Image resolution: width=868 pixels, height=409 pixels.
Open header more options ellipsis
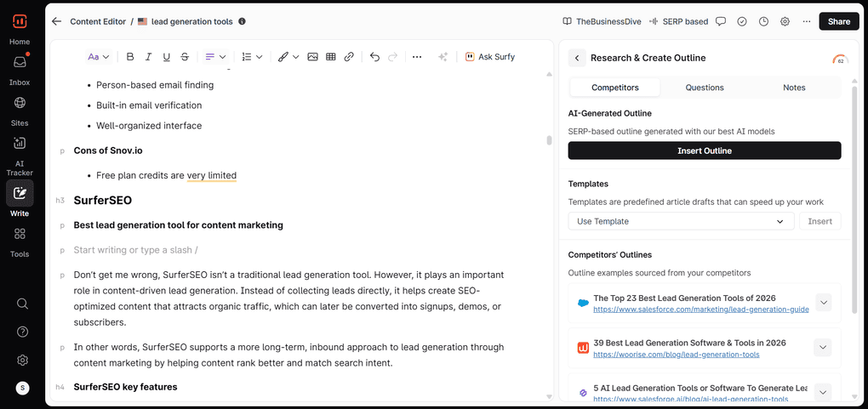807,21
